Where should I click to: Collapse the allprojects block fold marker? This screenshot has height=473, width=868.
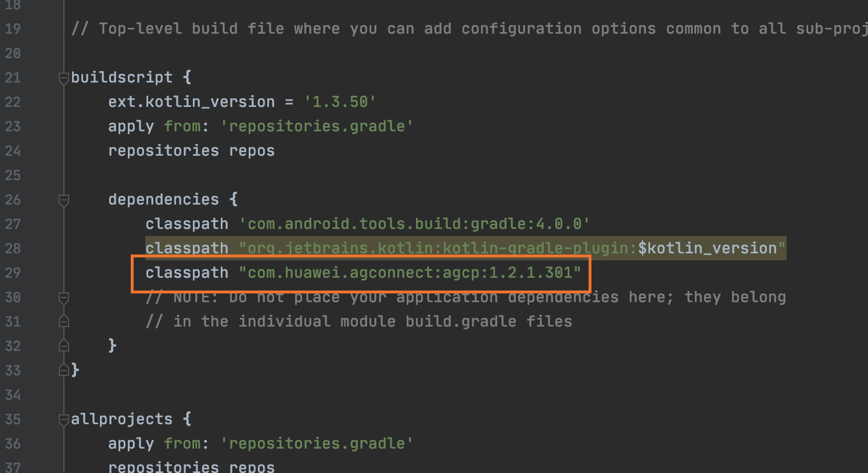coord(64,420)
